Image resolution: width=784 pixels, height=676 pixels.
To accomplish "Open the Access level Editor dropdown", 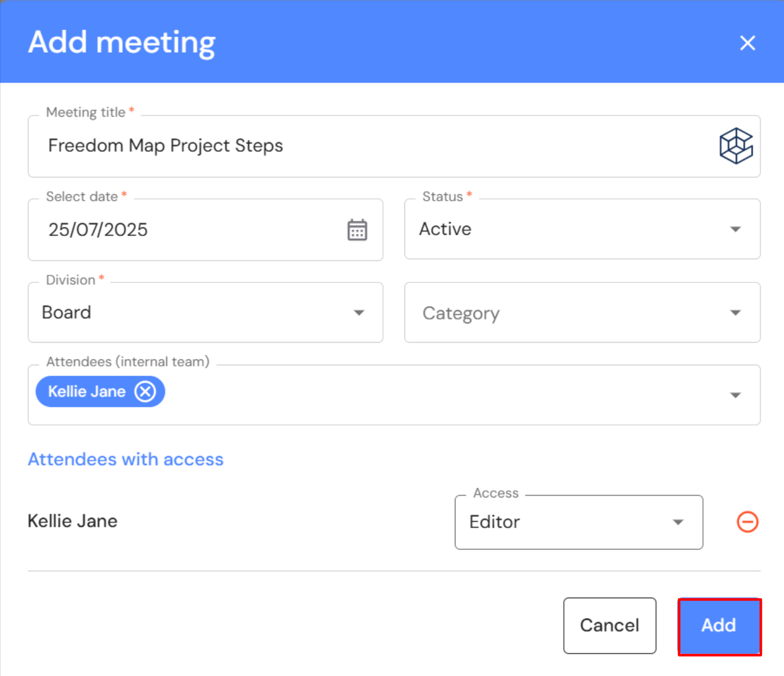I will point(578,522).
